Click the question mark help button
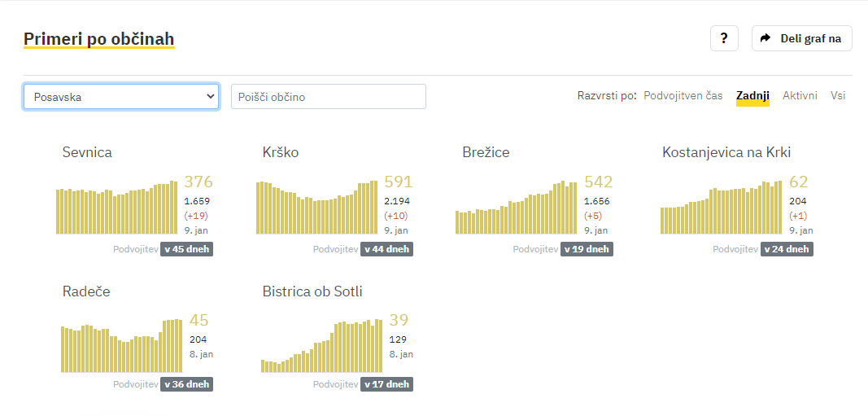 click(724, 38)
